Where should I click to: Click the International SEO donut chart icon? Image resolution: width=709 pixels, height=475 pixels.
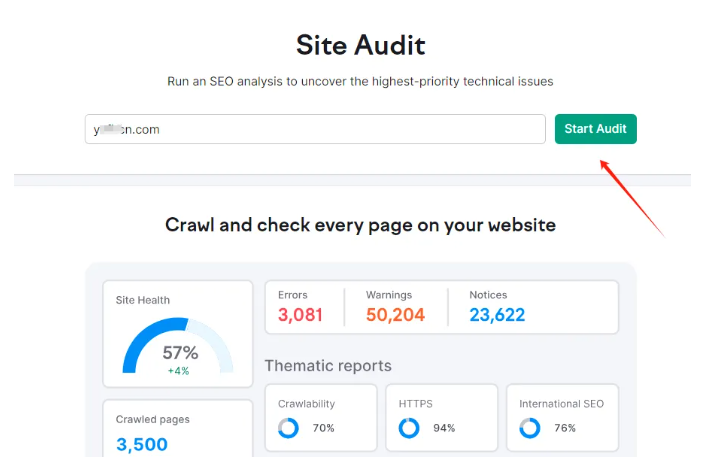(529, 428)
